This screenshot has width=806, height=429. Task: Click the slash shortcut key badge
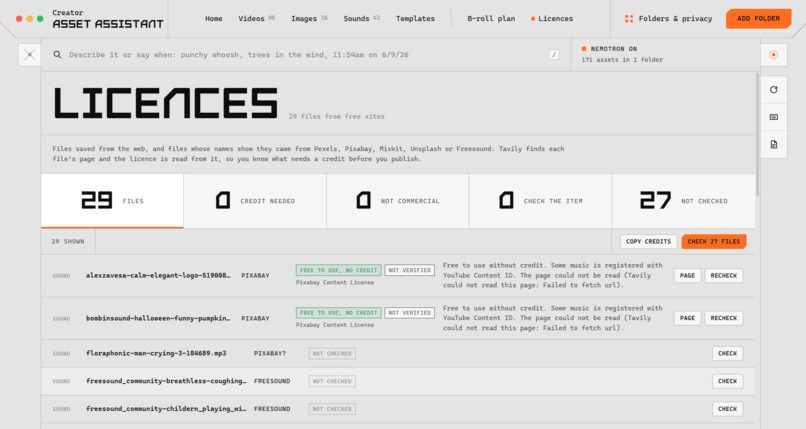554,54
